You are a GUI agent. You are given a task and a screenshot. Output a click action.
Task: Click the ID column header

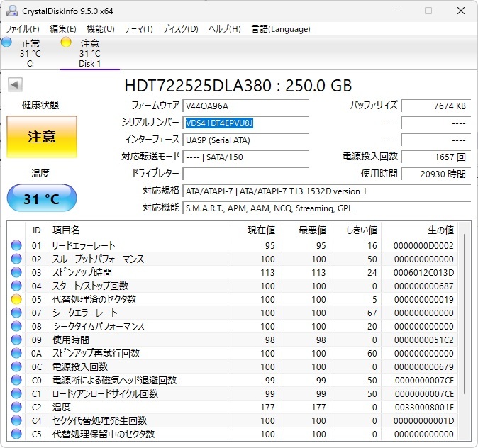point(36,230)
